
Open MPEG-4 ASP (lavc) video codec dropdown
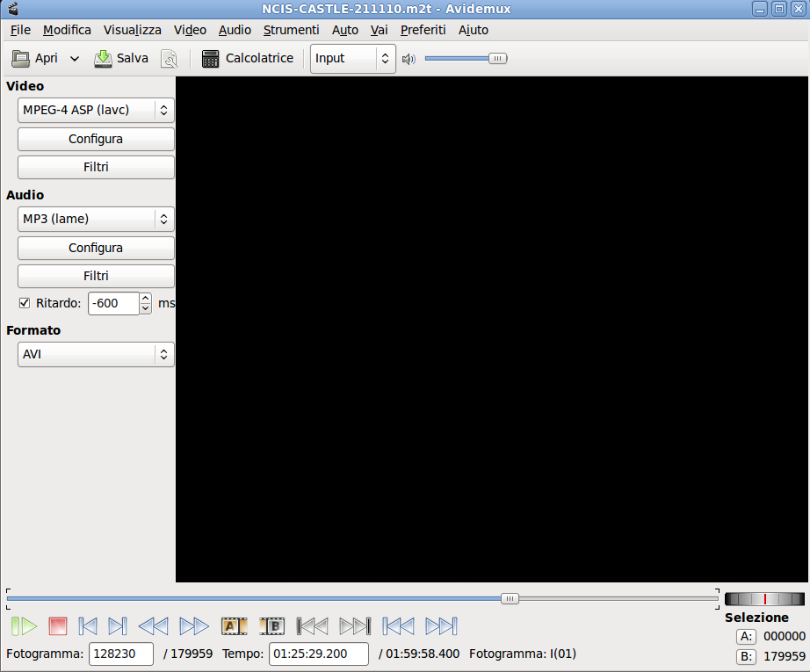pos(96,110)
